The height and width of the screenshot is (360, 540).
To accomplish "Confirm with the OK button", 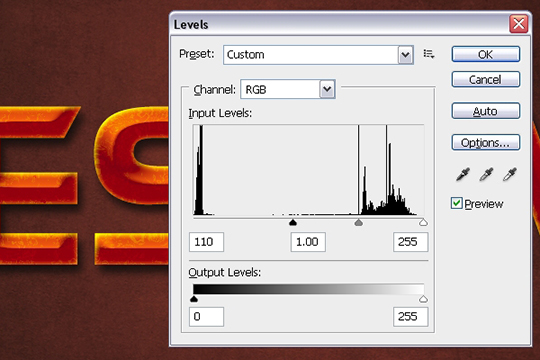I will coord(486,54).
